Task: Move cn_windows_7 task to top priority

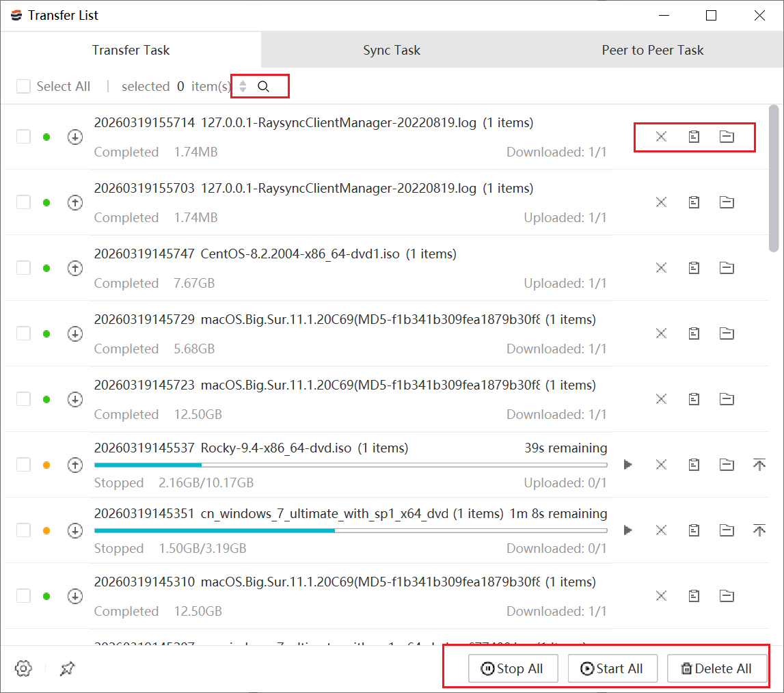Action: tap(759, 530)
